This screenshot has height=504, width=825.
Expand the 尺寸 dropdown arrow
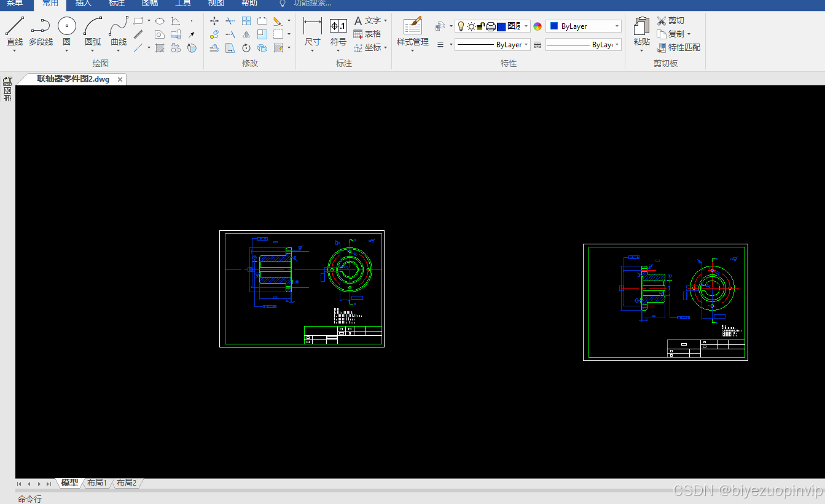[x=313, y=51]
